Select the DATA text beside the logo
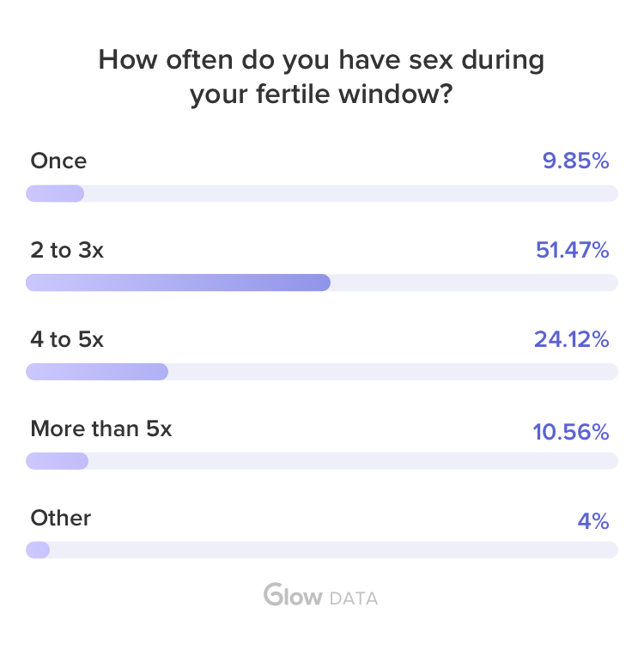Image resolution: width=644 pixels, height=656 pixels. [x=354, y=598]
